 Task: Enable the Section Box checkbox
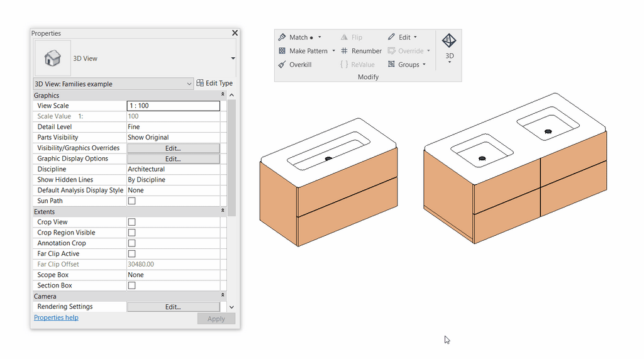tap(132, 285)
